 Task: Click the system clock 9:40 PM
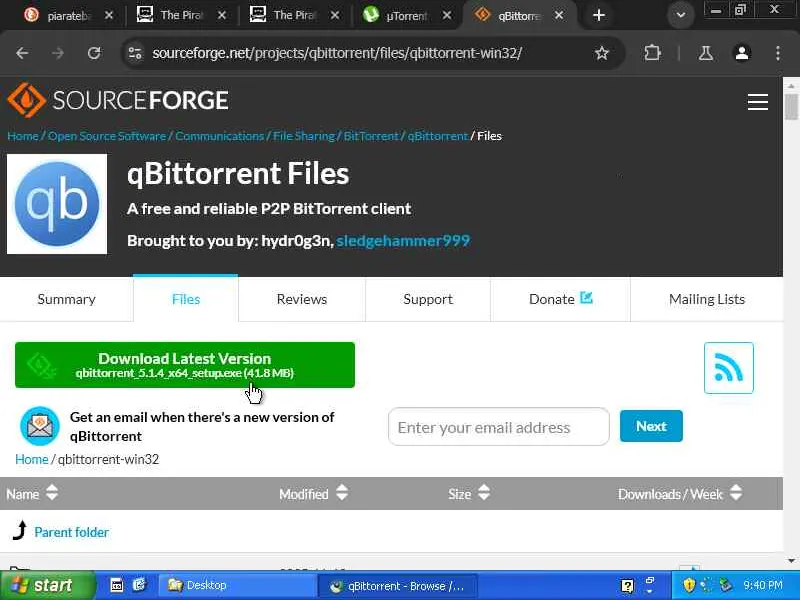(x=763, y=585)
